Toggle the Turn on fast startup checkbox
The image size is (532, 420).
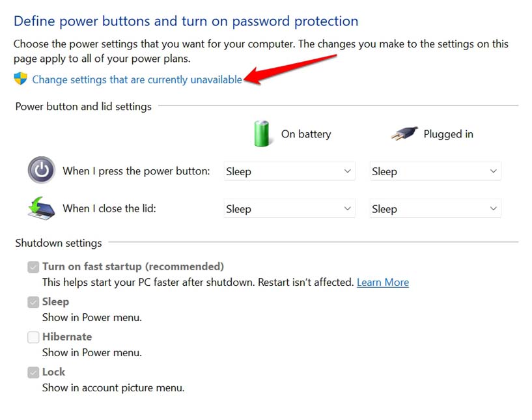33,267
